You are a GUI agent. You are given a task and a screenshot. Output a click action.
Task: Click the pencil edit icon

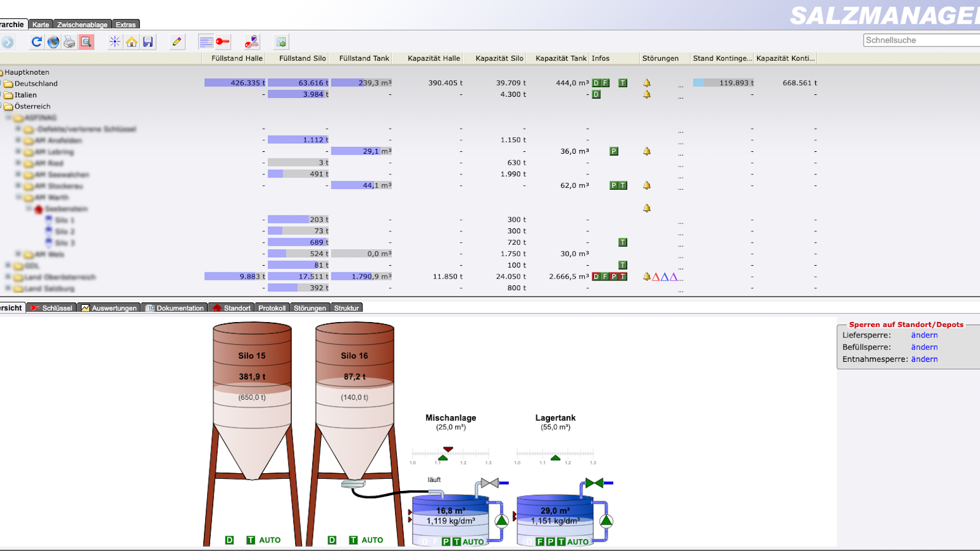pos(177,42)
